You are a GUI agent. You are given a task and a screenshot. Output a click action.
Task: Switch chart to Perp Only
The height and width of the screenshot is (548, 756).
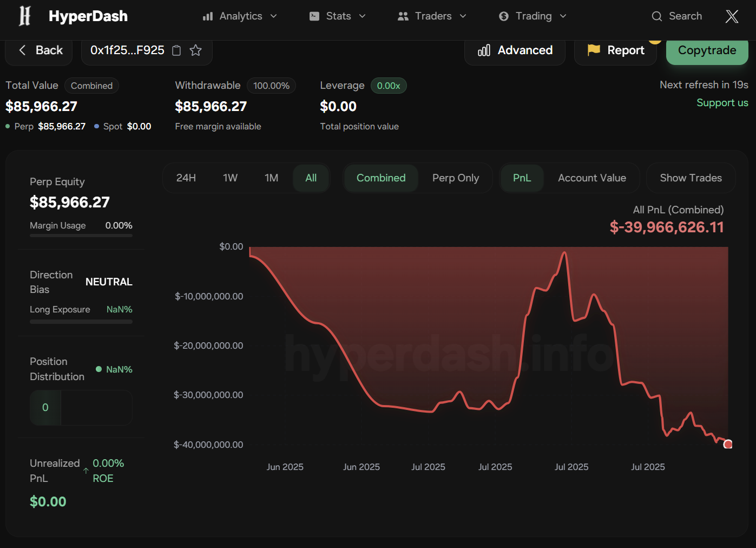click(x=455, y=178)
